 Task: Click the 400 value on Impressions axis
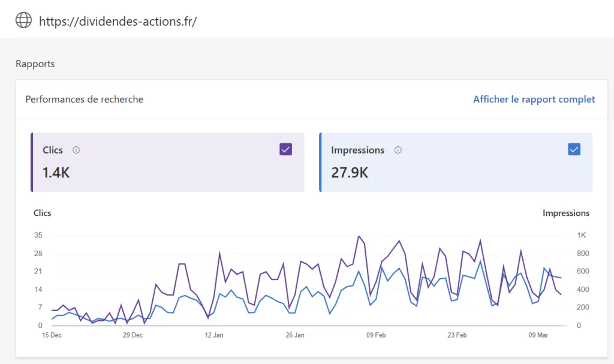[x=583, y=290]
